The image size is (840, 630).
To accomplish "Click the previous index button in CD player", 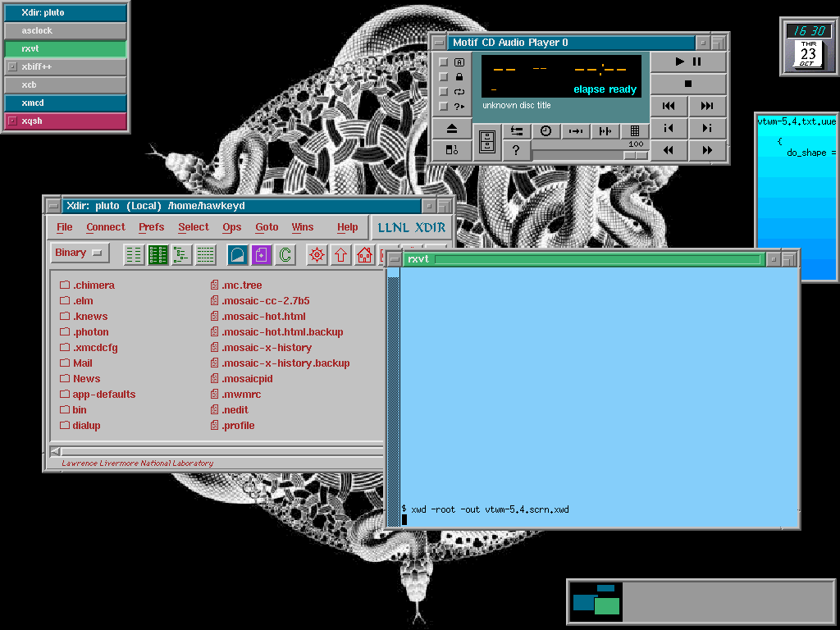I will click(x=669, y=128).
